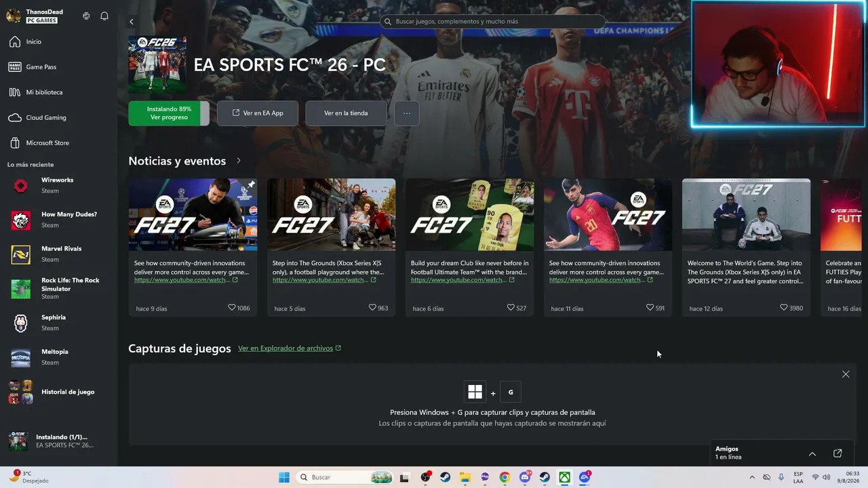Click the taskbar Buscar search box
The image size is (868, 488).
(x=346, y=477)
